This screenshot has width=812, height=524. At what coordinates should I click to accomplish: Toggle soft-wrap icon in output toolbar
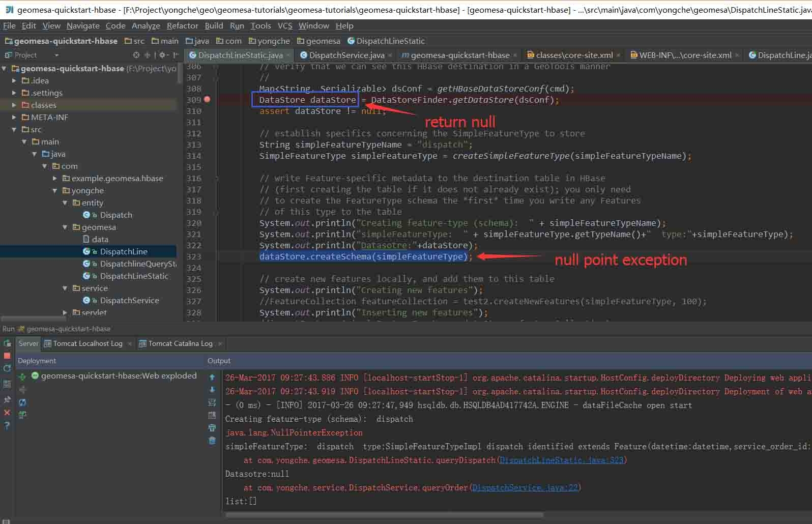click(x=212, y=402)
